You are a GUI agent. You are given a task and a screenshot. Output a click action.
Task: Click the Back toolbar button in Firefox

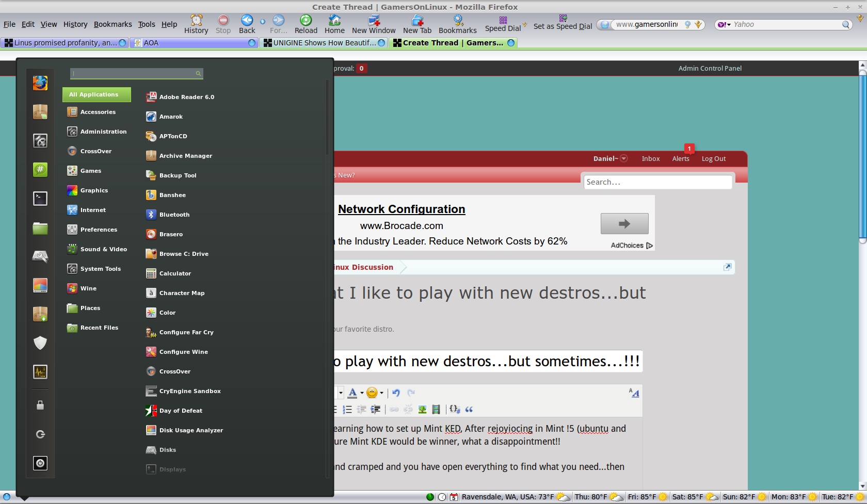coord(247,24)
